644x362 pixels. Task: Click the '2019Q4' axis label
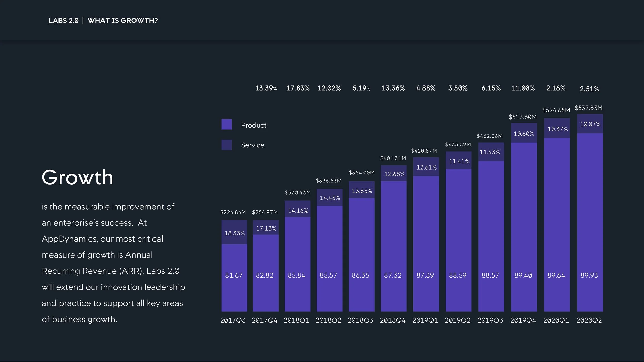point(523,320)
